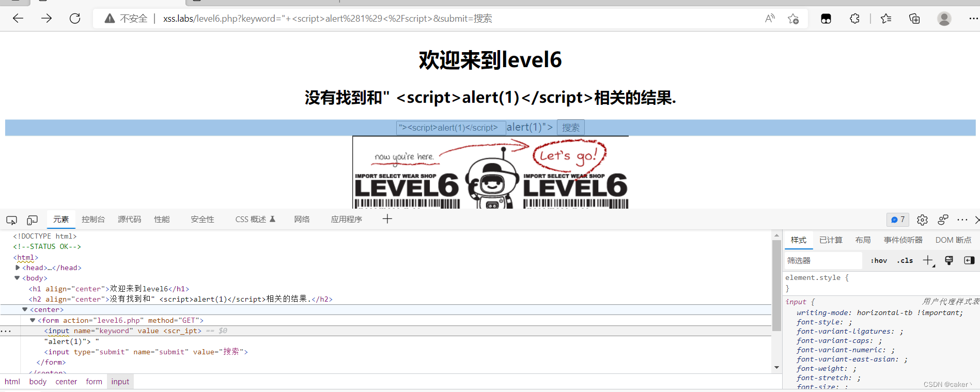This screenshot has height=392, width=980.
Task: Open the black extension icon next to Extensions
Action: (x=826, y=19)
